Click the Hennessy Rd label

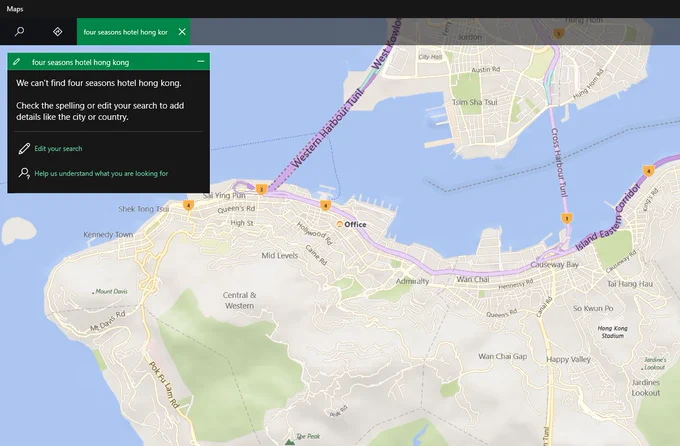(516, 284)
